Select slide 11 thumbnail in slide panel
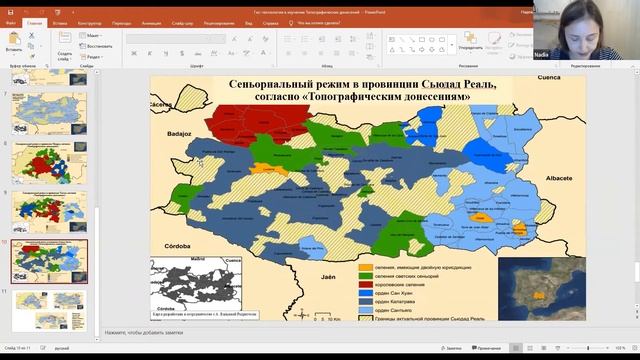This screenshot has height=360, width=640. [49, 311]
